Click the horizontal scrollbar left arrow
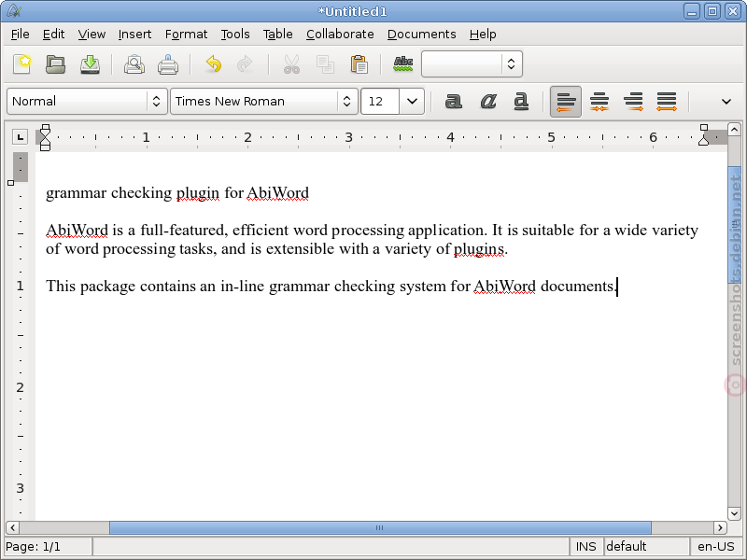Viewport: 747px width, 560px height. click(12, 527)
